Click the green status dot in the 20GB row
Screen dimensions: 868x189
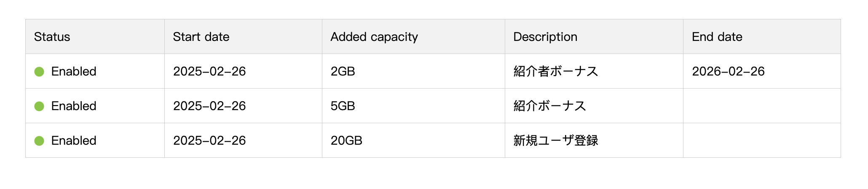39,141
